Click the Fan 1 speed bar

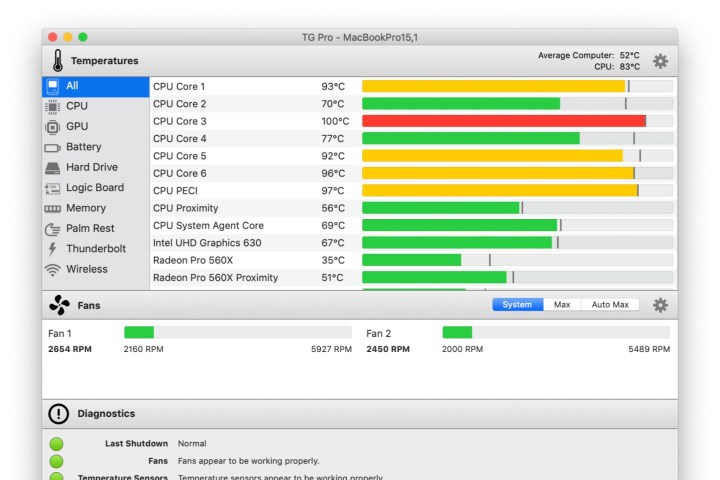(x=237, y=333)
